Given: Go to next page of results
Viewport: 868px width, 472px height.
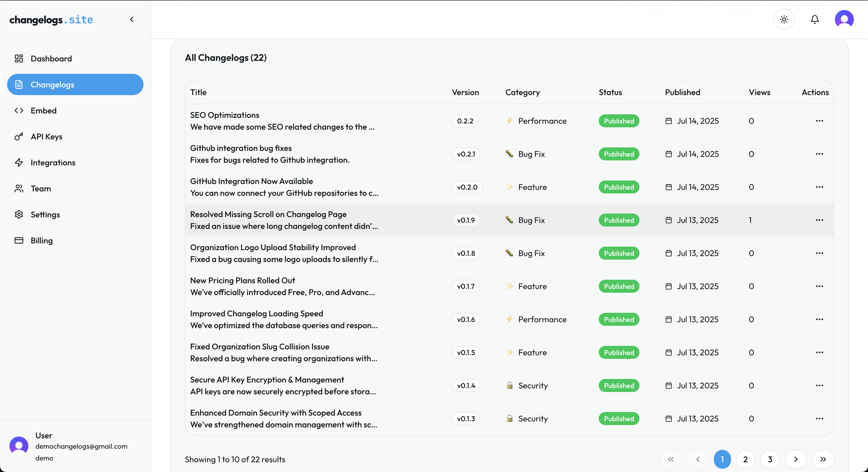Looking at the screenshot, I should (796, 459).
